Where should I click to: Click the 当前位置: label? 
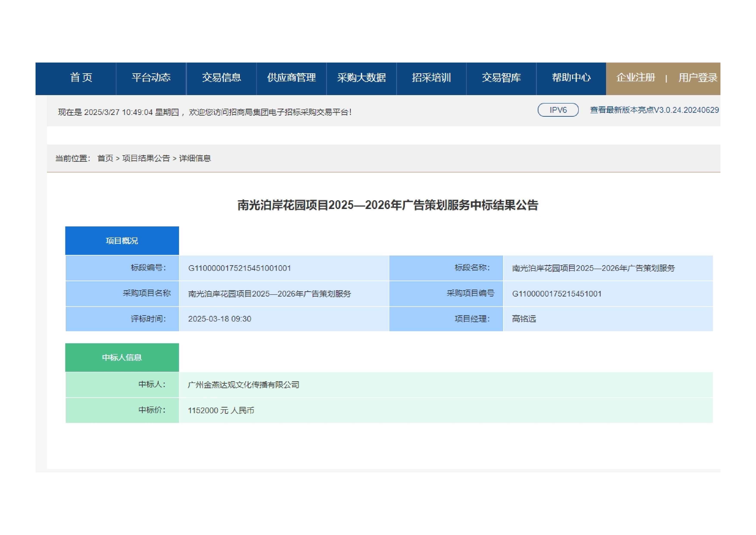click(73, 158)
